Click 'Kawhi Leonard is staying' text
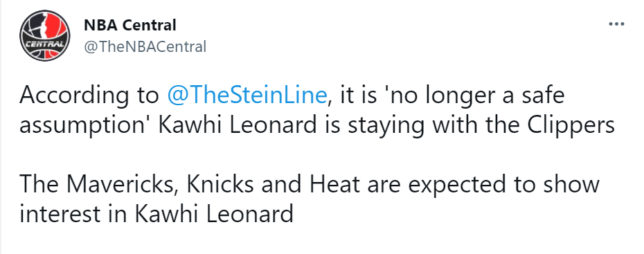Viewport: 644px width, 254px height. click(291, 127)
